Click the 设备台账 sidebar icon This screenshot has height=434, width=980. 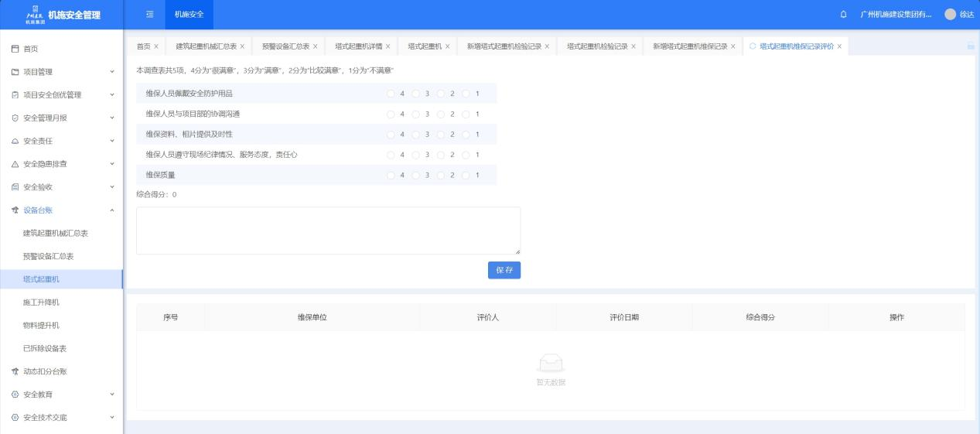(15, 210)
